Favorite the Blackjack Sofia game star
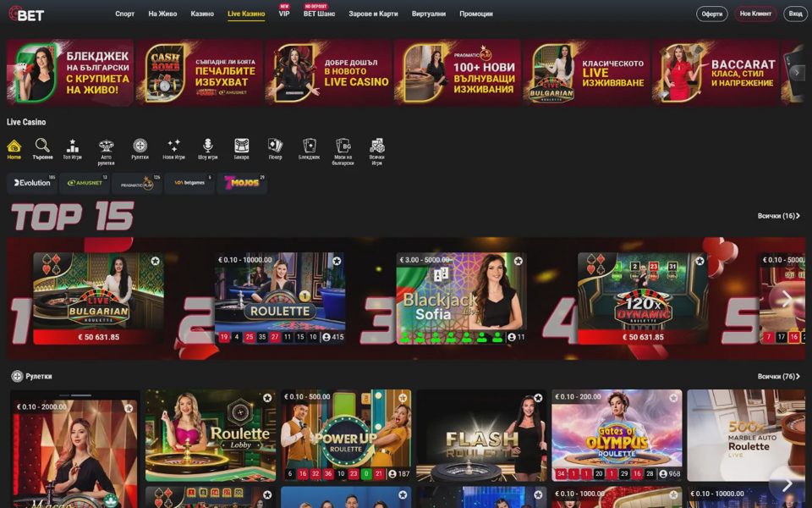812x508 pixels. tap(518, 261)
